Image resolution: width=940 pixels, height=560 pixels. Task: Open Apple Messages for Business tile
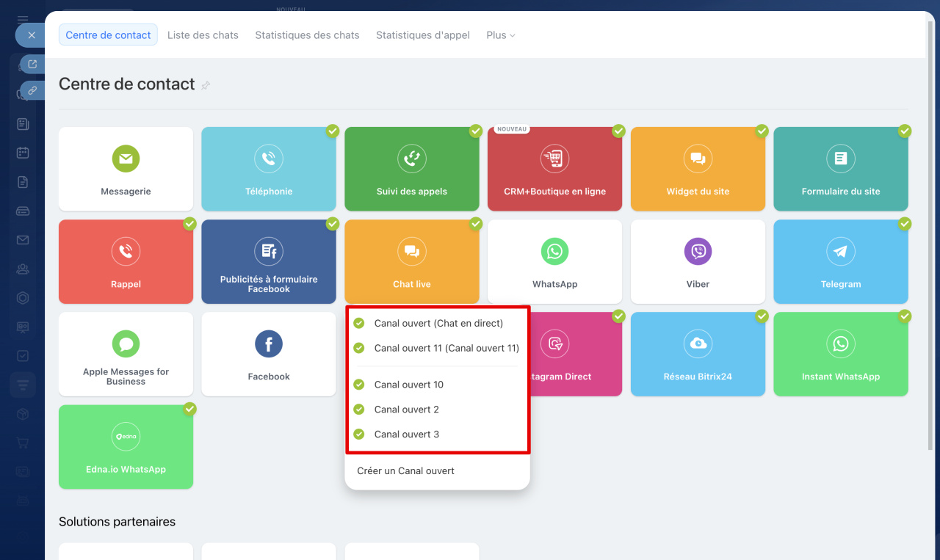[x=126, y=354]
